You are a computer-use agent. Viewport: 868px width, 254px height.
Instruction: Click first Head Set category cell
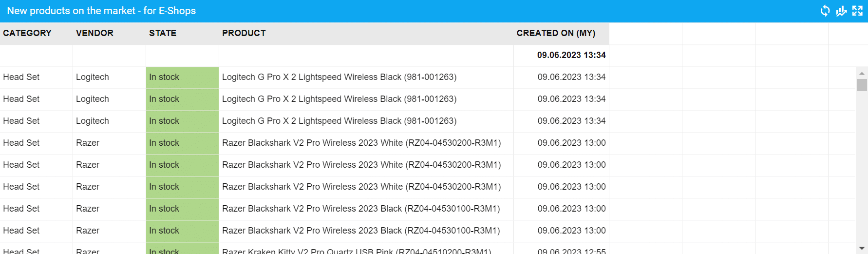pos(21,77)
